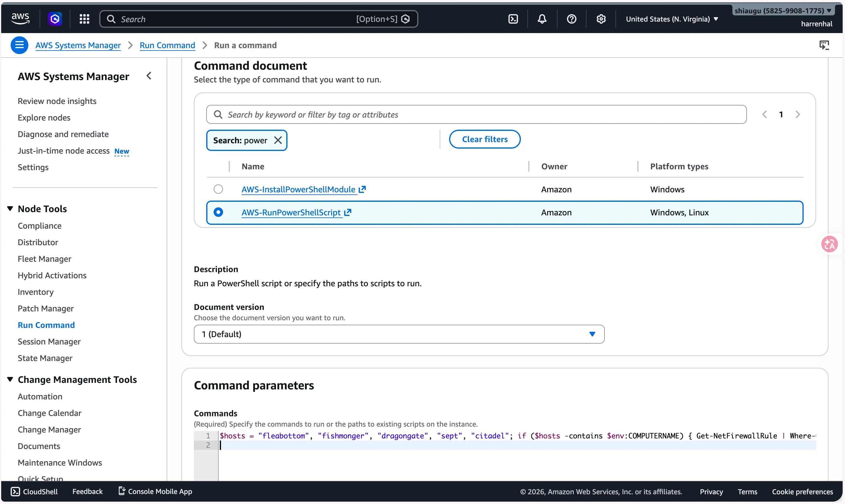The width and height of the screenshot is (845, 504).
Task: Open Inventory in the sidebar
Action: (x=36, y=292)
